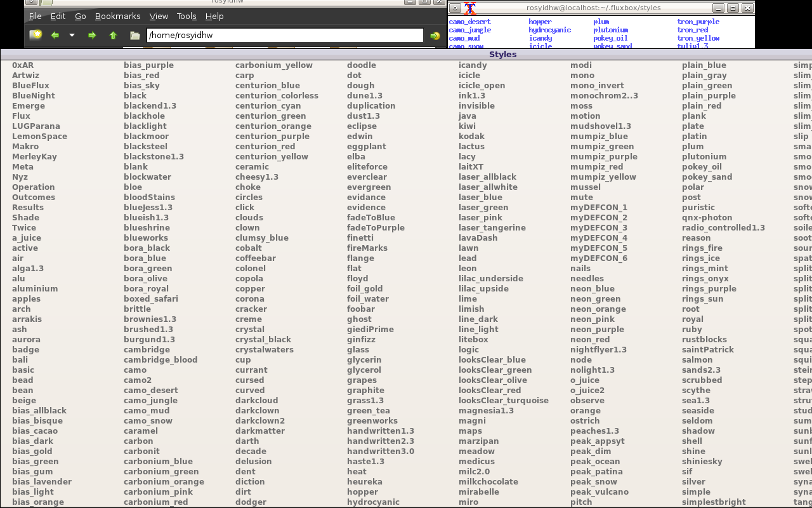Screen dimensions: 812x508
Task: Click inside the /home/rosyidhw address field
Action: [285, 35]
